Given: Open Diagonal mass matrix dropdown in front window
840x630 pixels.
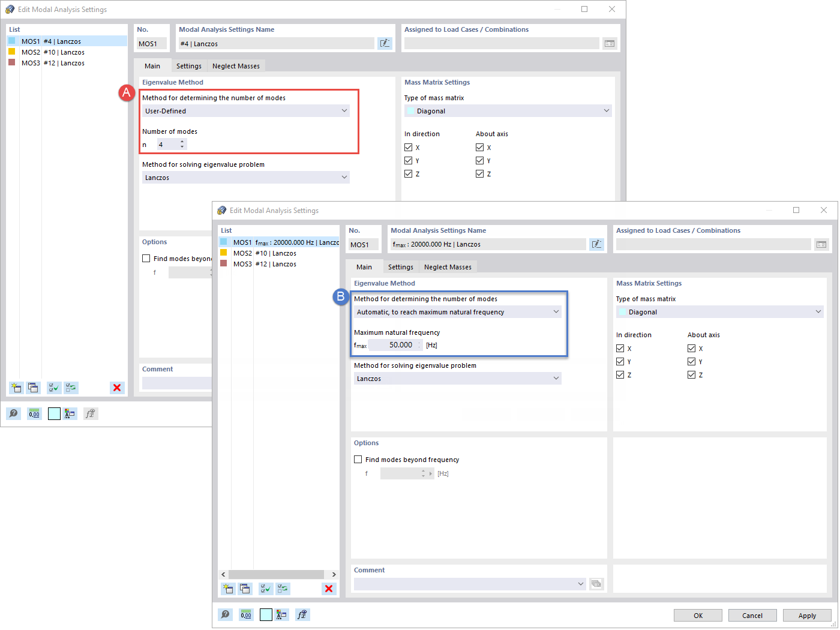Looking at the screenshot, I should 719,312.
